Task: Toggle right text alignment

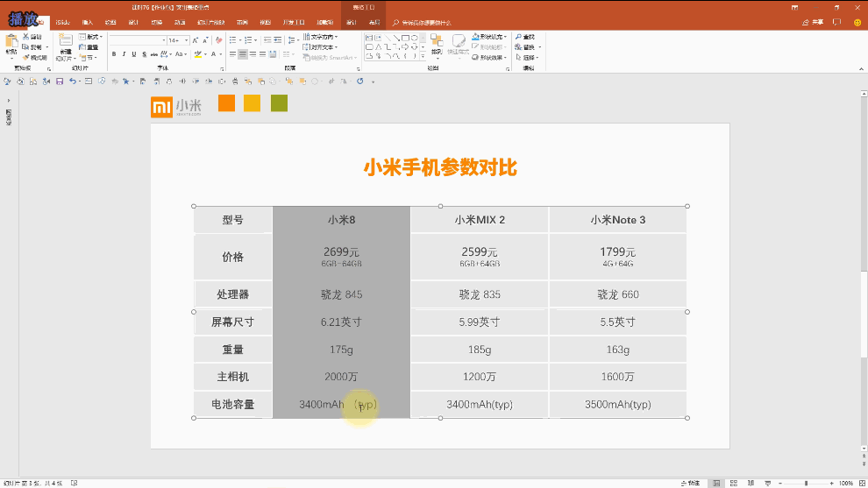Action: [253, 53]
